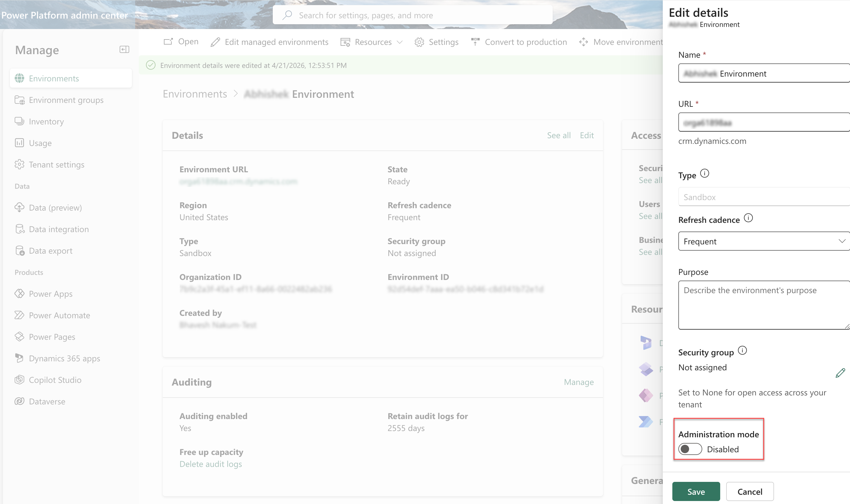Click the Delete audit logs link

[x=211, y=464]
